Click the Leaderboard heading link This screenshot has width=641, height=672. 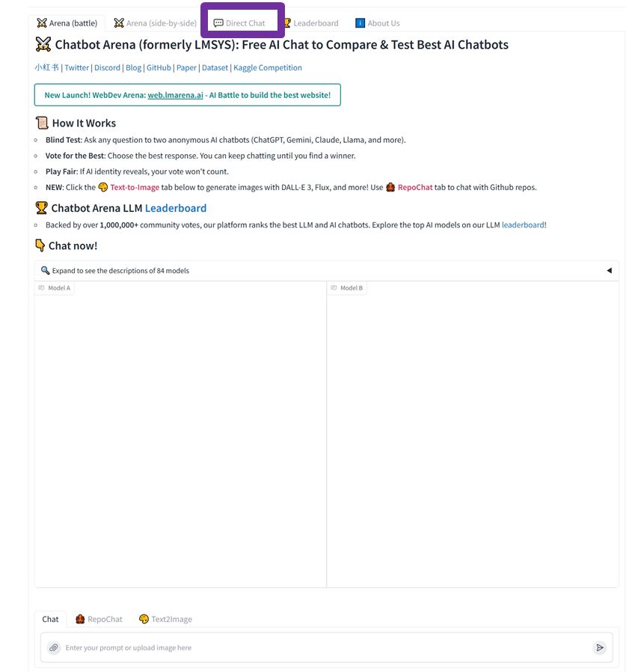coord(176,208)
